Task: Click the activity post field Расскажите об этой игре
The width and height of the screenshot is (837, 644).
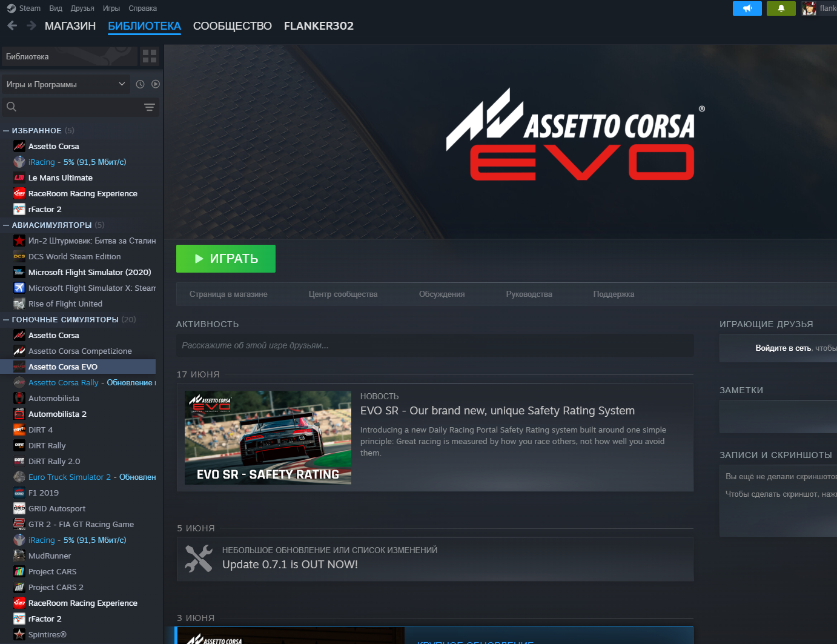Action: click(435, 345)
